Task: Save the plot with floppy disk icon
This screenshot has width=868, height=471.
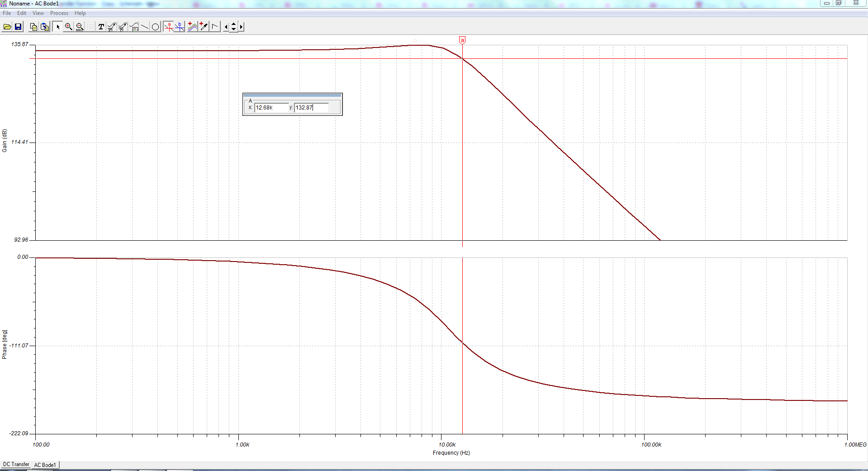Action: [x=18, y=27]
